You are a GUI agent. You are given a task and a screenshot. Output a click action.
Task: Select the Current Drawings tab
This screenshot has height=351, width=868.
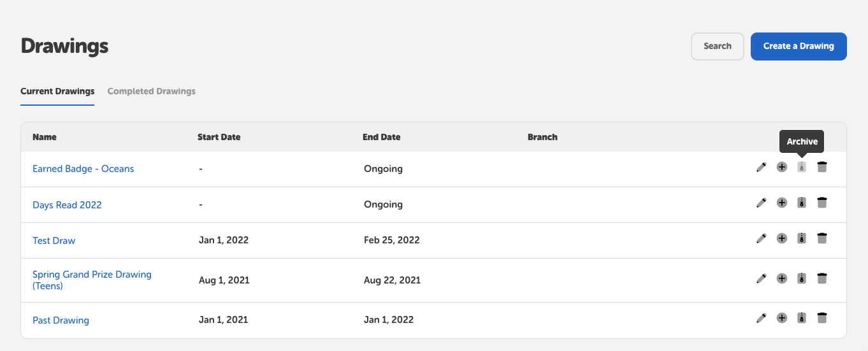point(57,91)
